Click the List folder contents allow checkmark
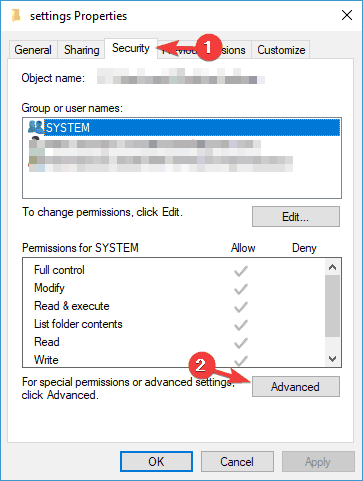The width and height of the screenshot is (363, 481). [x=241, y=325]
